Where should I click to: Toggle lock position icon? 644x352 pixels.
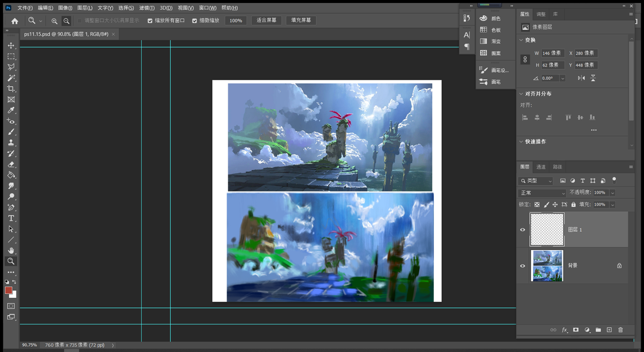pyautogui.click(x=555, y=204)
